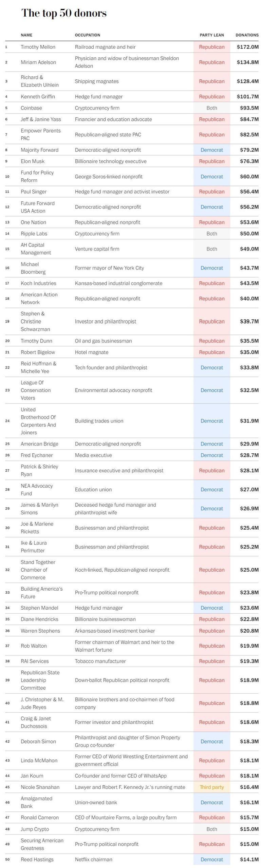264x868 pixels.
Task: Click 'The top 50 donors' heading
Action: pyautogui.click(x=64, y=13)
